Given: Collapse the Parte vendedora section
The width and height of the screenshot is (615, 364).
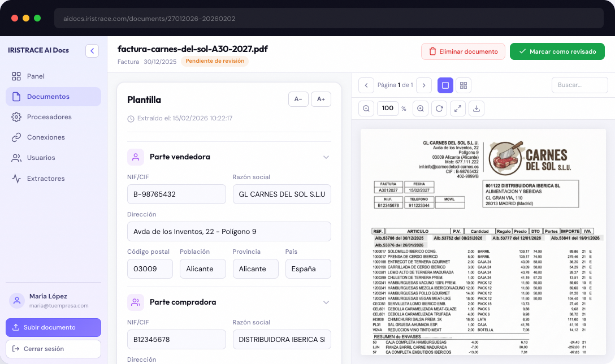Looking at the screenshot, I should [x=326, y=157].
